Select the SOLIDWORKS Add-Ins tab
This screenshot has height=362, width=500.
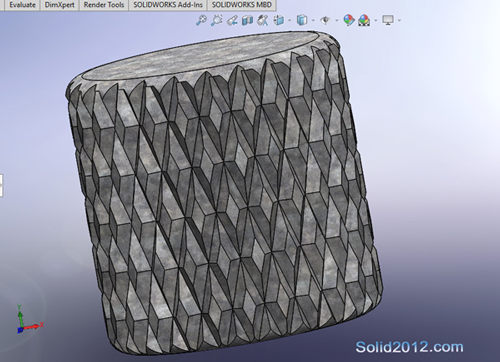168,5
